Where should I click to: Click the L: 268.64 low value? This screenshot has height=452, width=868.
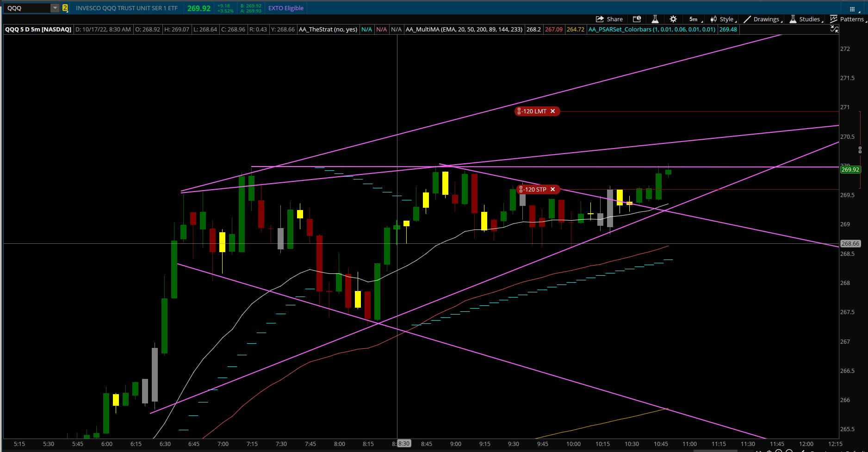click(x=205, y=29)
